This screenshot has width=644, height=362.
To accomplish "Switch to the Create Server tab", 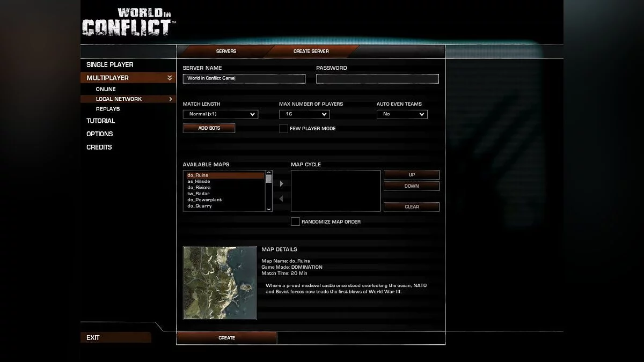I will [x=311, y=51].
